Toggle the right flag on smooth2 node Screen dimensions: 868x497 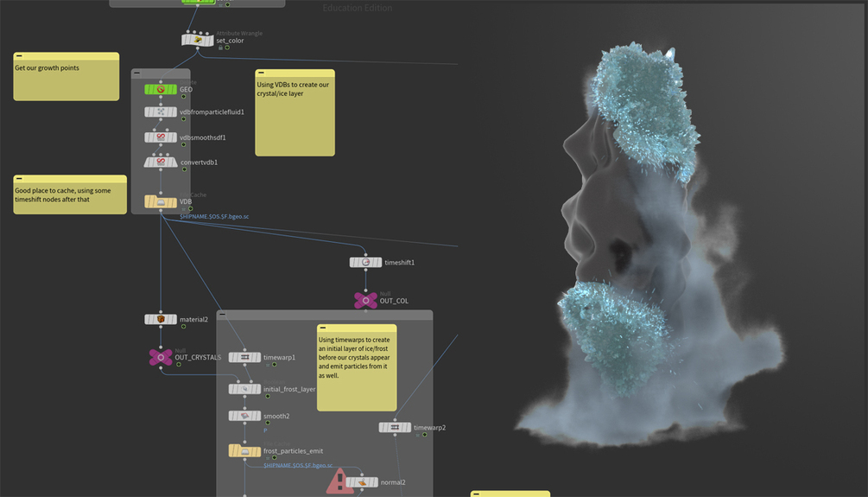257,416
